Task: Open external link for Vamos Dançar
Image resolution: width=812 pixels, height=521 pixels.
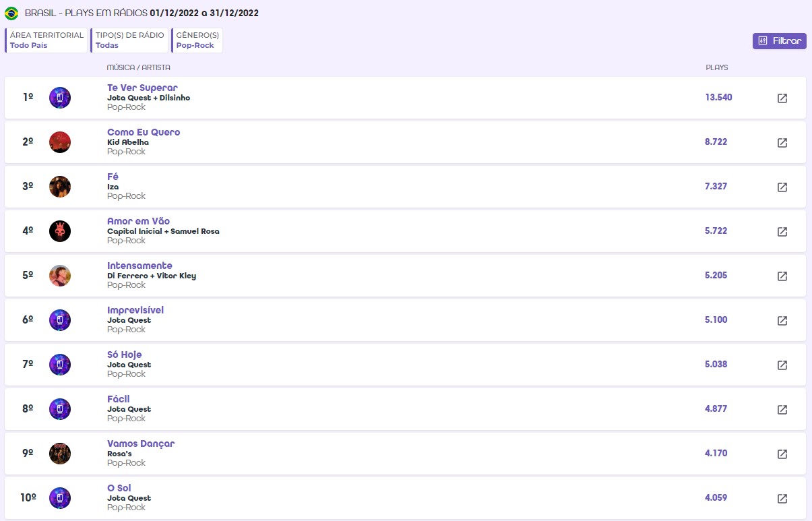Action: tap(782, 454)
